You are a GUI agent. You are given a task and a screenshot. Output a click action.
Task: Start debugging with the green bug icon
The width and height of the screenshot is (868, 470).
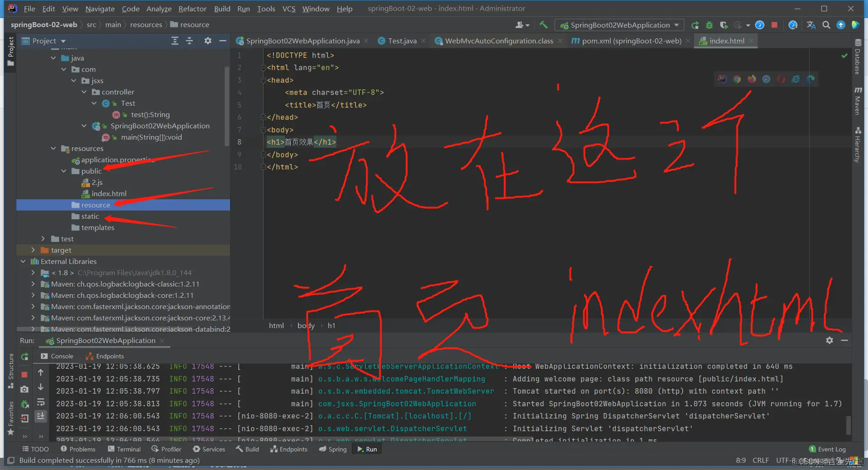point(709,25)
